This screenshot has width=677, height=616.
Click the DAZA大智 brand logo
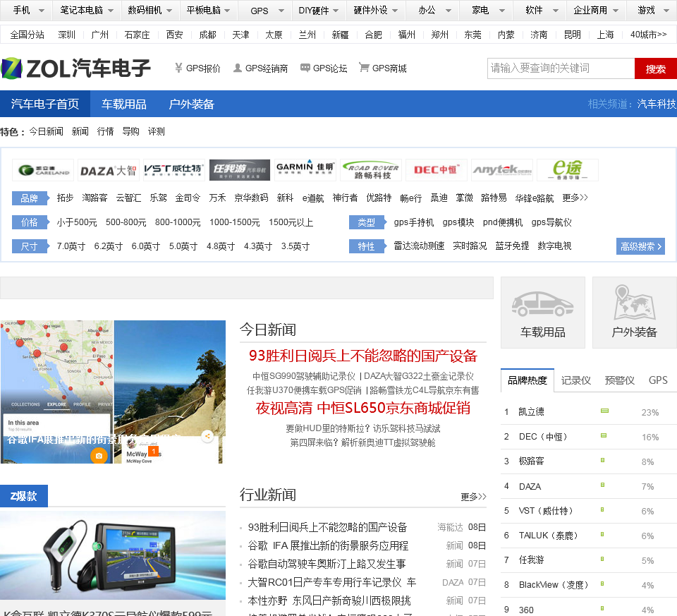(109, 170)
